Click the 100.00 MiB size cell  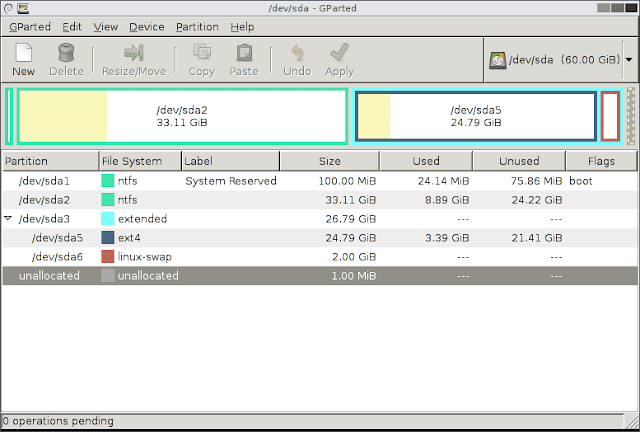coord(347,181)
